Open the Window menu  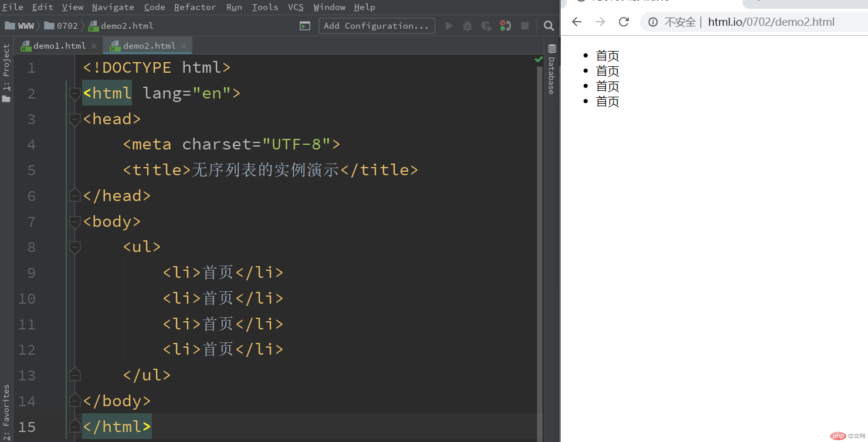pos(330,7)
